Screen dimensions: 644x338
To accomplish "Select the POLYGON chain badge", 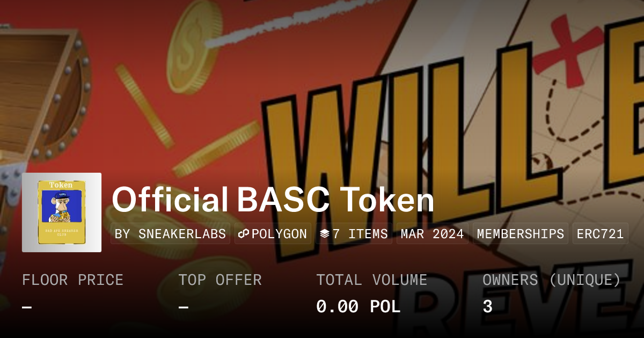I will (273, 234).
